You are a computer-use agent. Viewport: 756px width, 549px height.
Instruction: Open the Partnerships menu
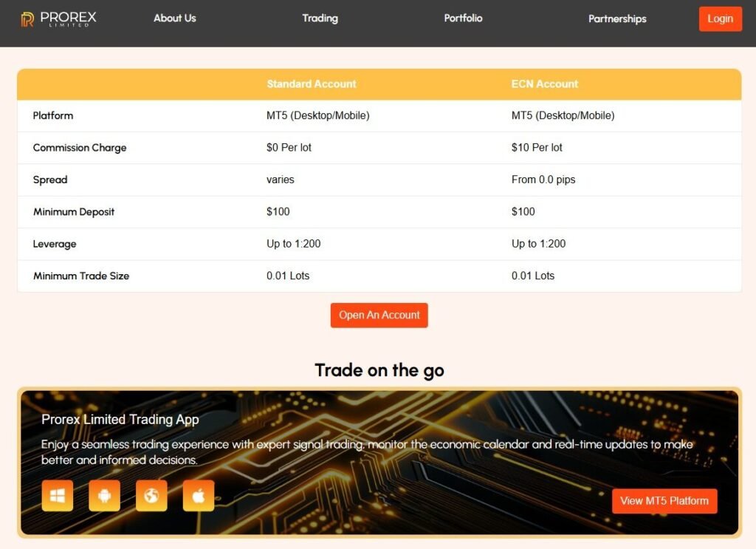[617, 18]
